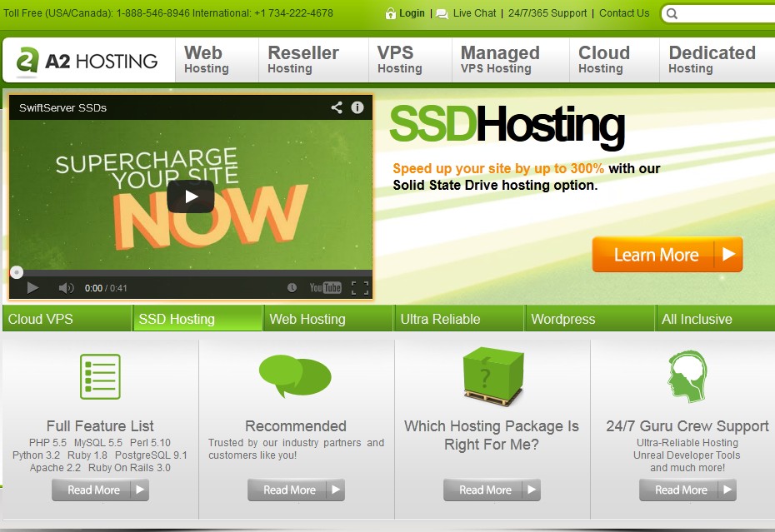Click the Login padlock icon
The width and height of the screenshot is (775, 532).
coord(391,13)
